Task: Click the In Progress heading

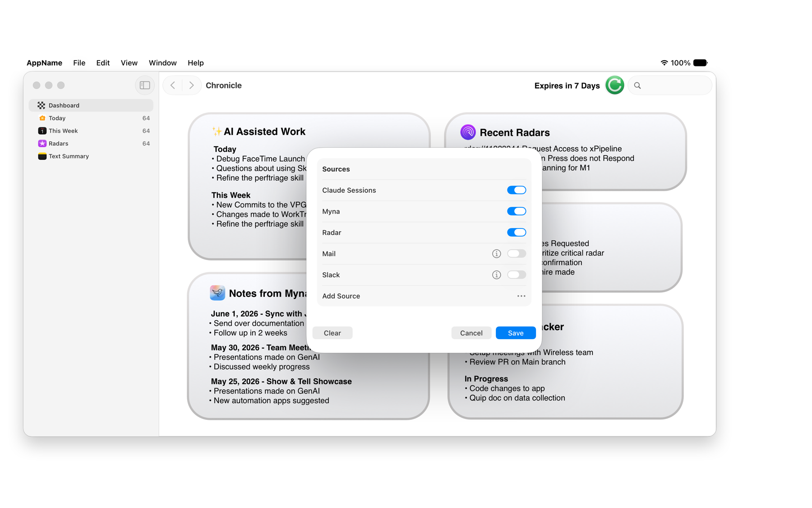Action: tap(486, 379)
